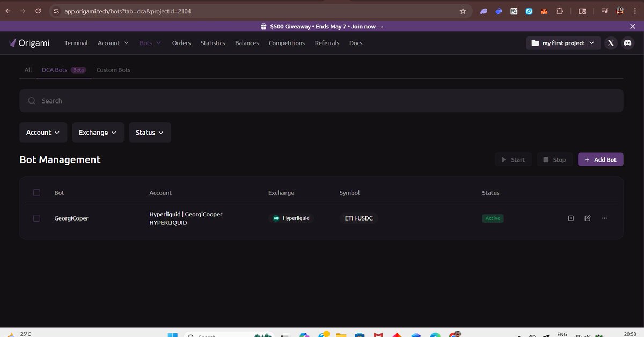Image resolution: width=644 pixels, height=337 pixels.
Task: Open the Extensions puzzle menu
Action: 559,11
